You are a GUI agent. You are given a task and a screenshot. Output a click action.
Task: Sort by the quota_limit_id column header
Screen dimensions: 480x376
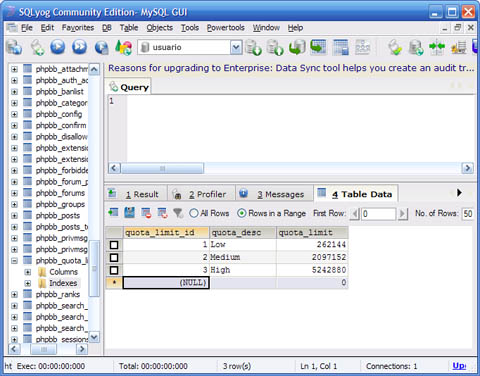[166, 232]
